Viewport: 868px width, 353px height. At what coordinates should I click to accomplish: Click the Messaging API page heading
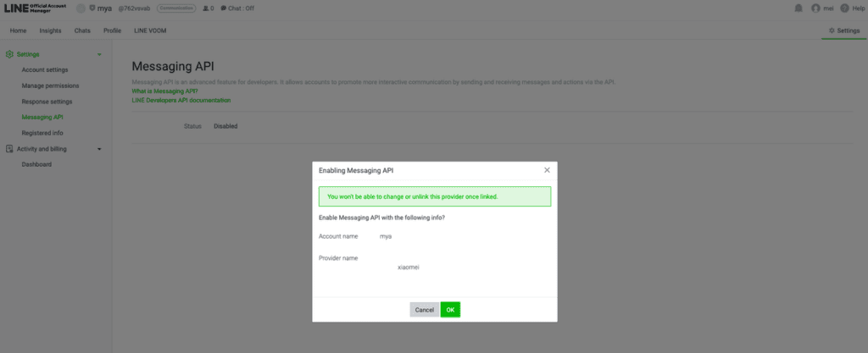173,67
